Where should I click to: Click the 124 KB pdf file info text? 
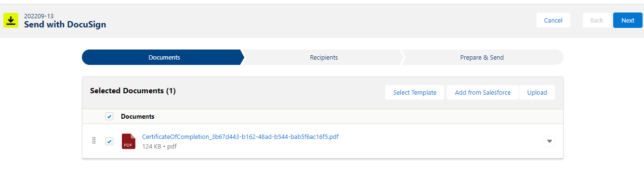click(x=159, y=146)
